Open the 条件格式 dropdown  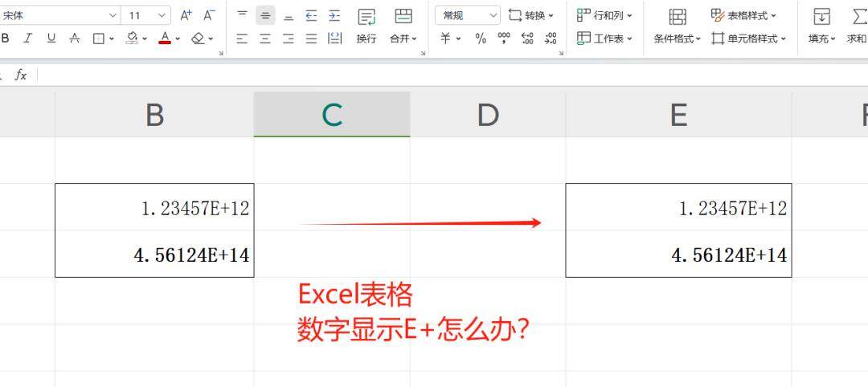coord(678,39)
